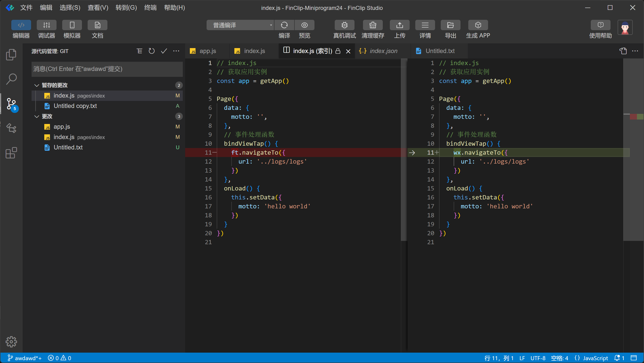Open the Search activity bar icon
The width and height of the screenshot is (644, 363).
pos(11,79)
